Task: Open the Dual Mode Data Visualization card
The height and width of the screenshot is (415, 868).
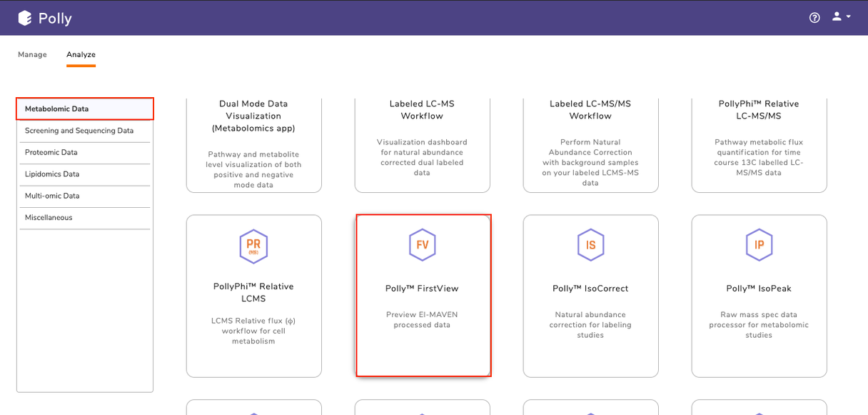Action: [x=253, y=146]
